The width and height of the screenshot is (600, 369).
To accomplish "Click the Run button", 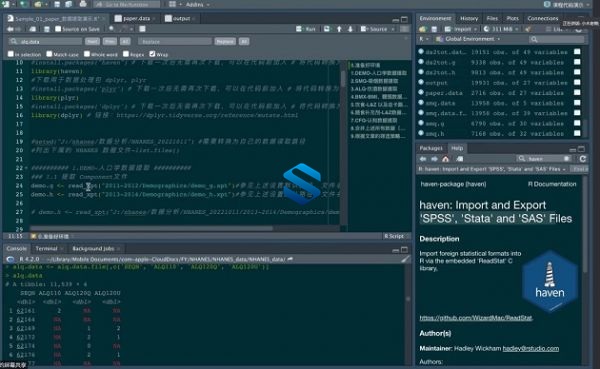I will point(306,29).
